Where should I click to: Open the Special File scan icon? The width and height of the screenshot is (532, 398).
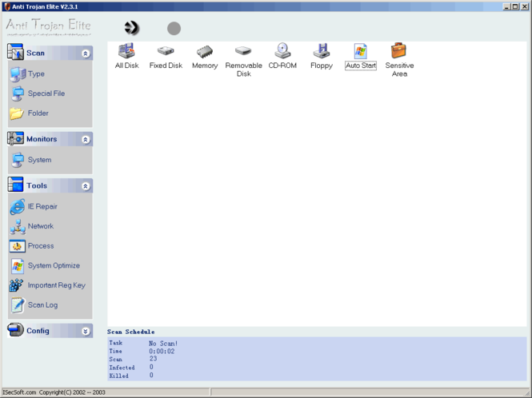point(18,94)
